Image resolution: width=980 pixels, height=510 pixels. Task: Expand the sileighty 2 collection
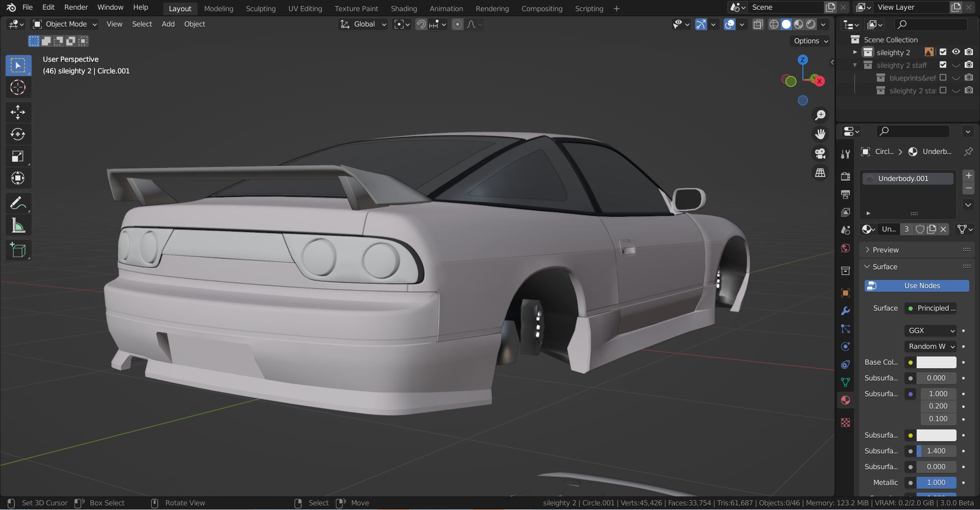(855, 52)
